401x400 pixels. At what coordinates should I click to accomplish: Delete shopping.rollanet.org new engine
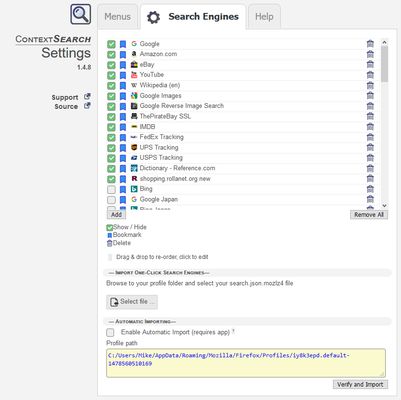tap(370, 179)
